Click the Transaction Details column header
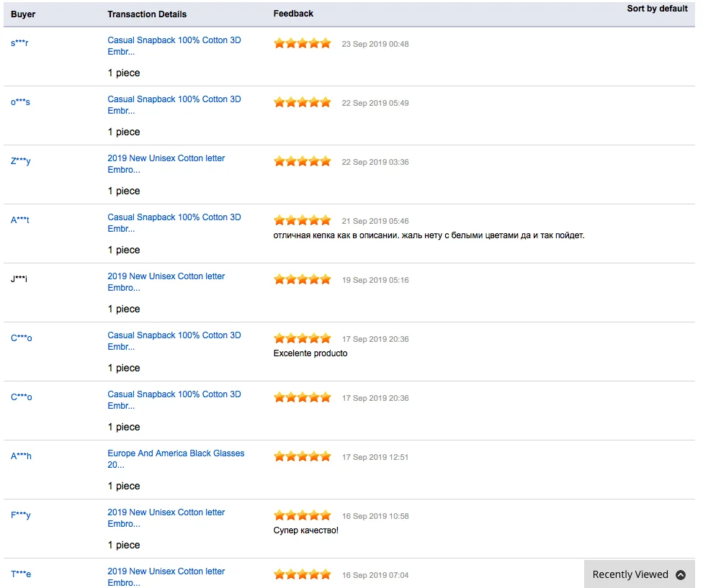The height and width of the screenshot is (588, 703). pos(147,14)
